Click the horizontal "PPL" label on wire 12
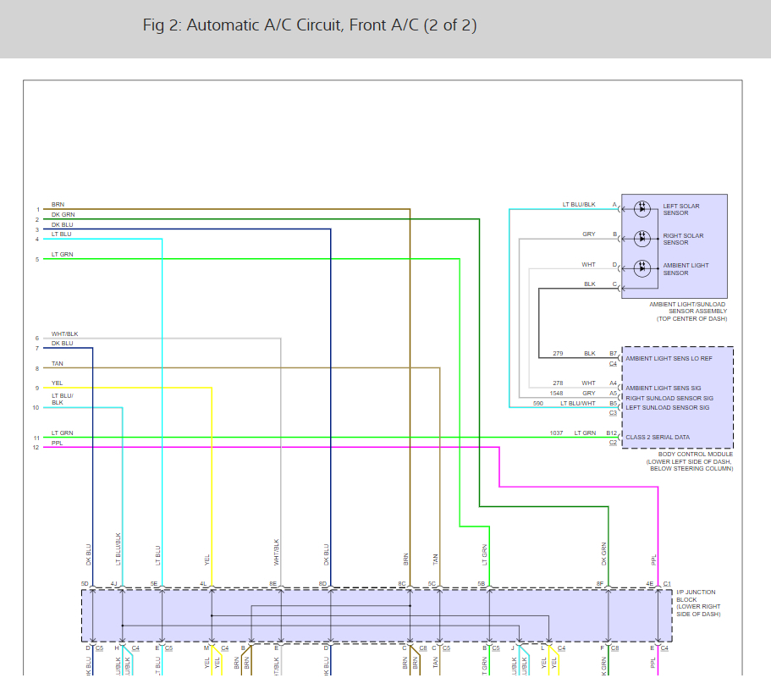 57,444
